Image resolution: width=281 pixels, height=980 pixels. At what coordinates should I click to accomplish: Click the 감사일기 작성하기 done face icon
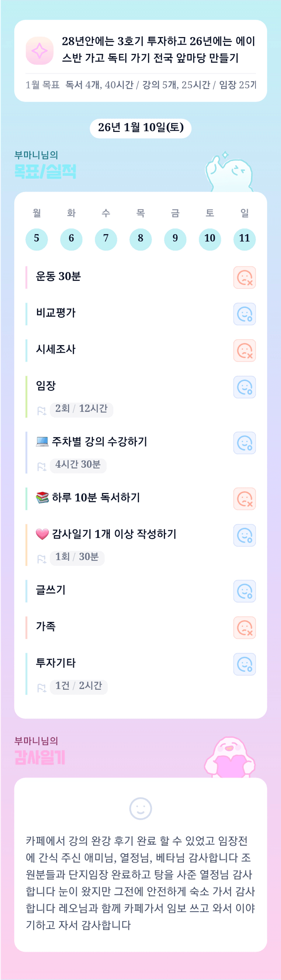click(244, 535)
